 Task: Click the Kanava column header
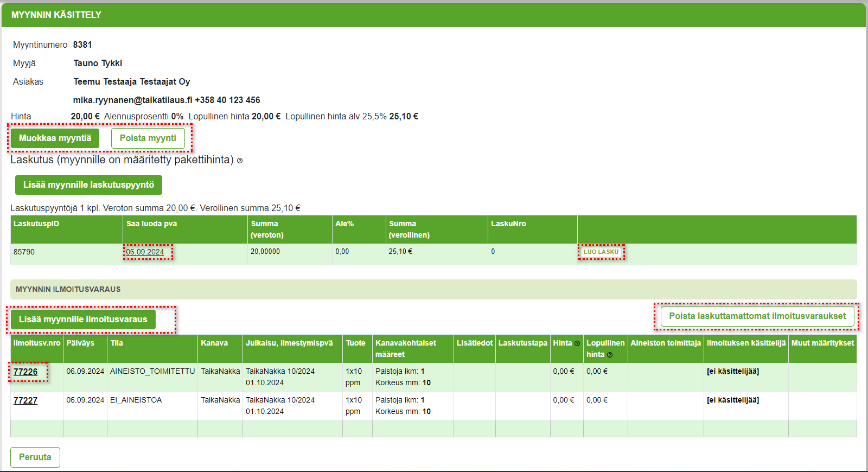pyautogui.click(x=220, y=348)
